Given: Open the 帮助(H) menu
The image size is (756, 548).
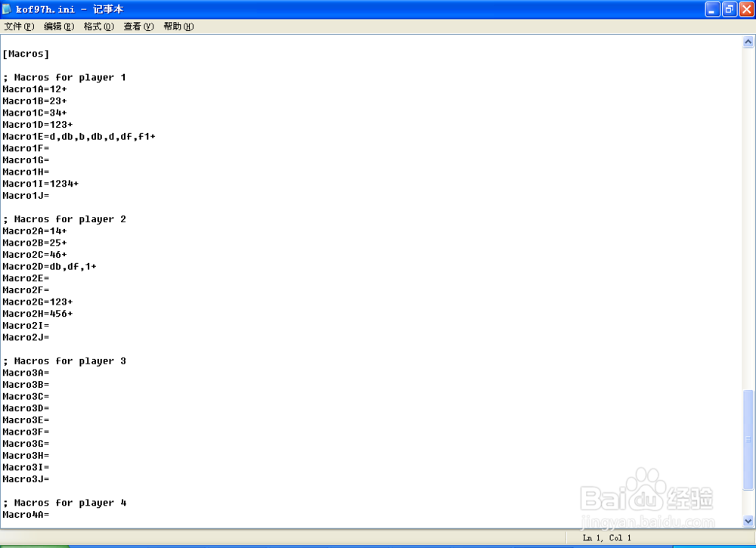Looking at the screenshot, I should coord(178,26).
